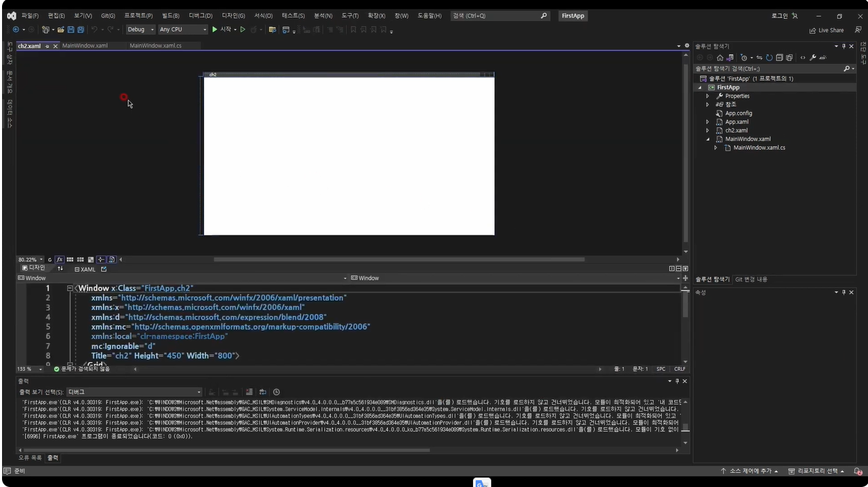Image resolution: width=868 pixels, height=487 pixels.
Task: Close the ch2.xaml tab
Action: (56, 46)
